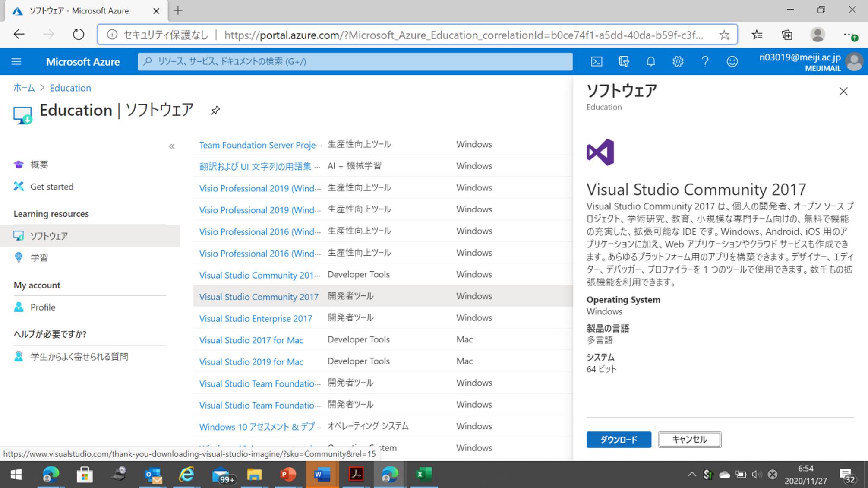Open the Azure hamburger portal menu
This screenshot has width=868, height=488.
click(x=16, y=62)
